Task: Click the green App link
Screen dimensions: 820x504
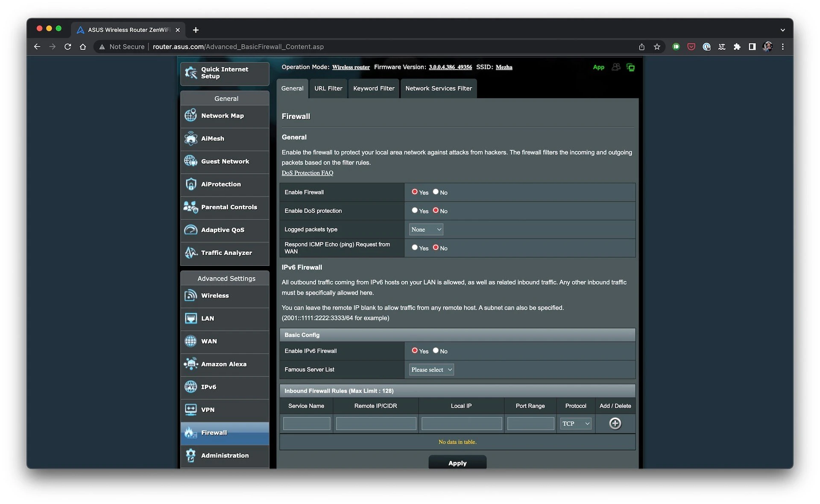Action: tap(598, 67)
